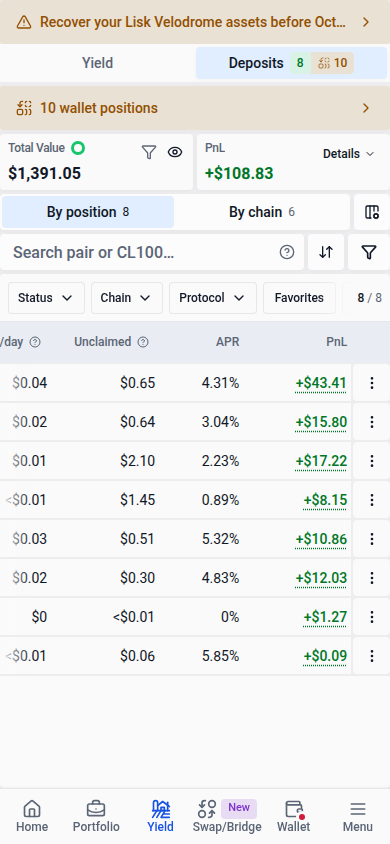Open Yield in the bottom navigation
Image resolution: width=390 pixels, height=844 pixels.
tap(160, 817)
